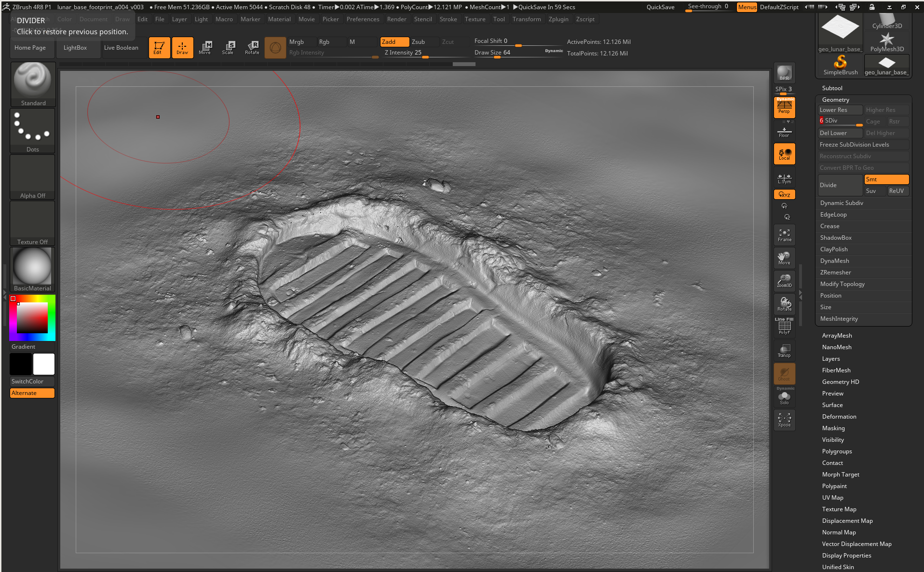The width and height of the screenshot is (924, 572).
Task: Expand the Masking section
Action: pyautogui.click(x=833, y=428)
